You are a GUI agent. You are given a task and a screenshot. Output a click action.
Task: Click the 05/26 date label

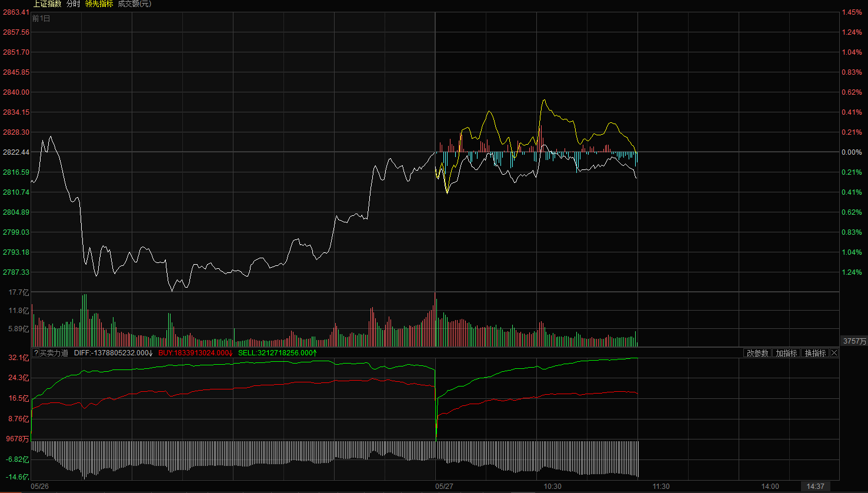tap(39, 487)
